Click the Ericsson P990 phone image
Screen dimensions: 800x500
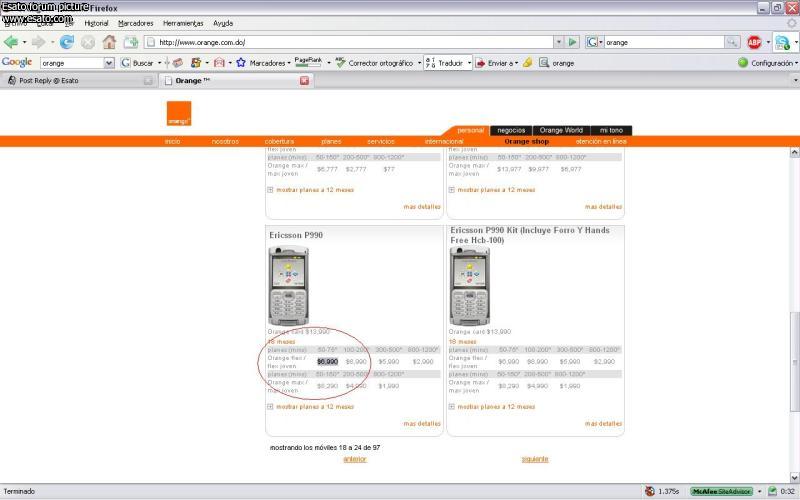pos(288,286)
